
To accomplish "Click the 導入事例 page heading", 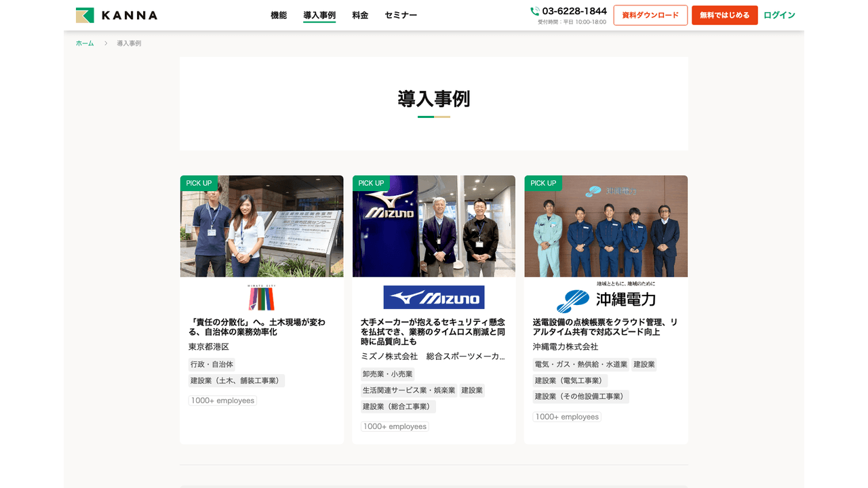I will 434,99.
